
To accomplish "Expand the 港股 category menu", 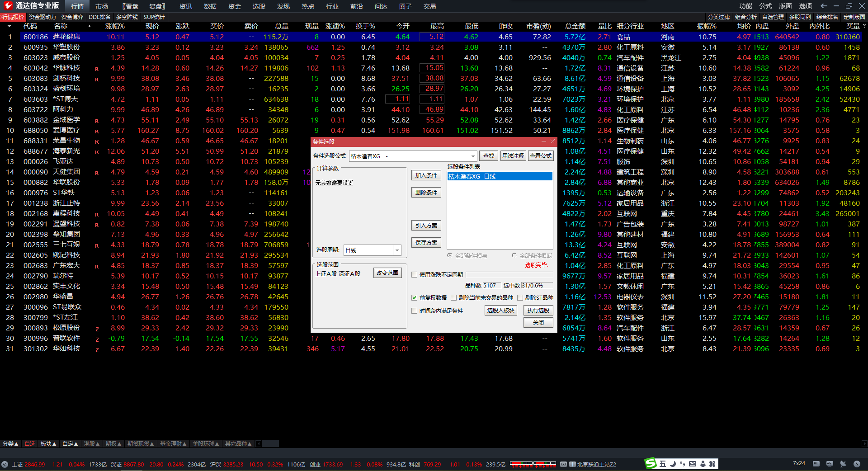I will (92, 444).
